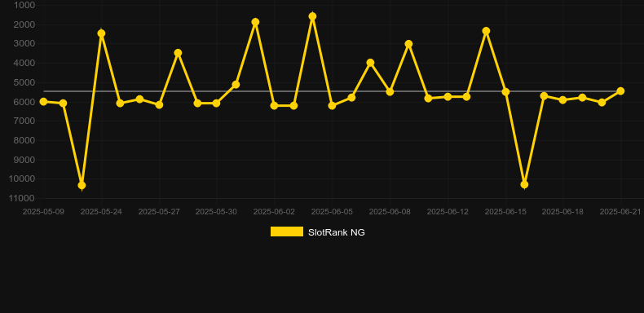Click the highest peak point near rank 1500
Viewport: 644px width, 313px height.
[x=312, y=16]
